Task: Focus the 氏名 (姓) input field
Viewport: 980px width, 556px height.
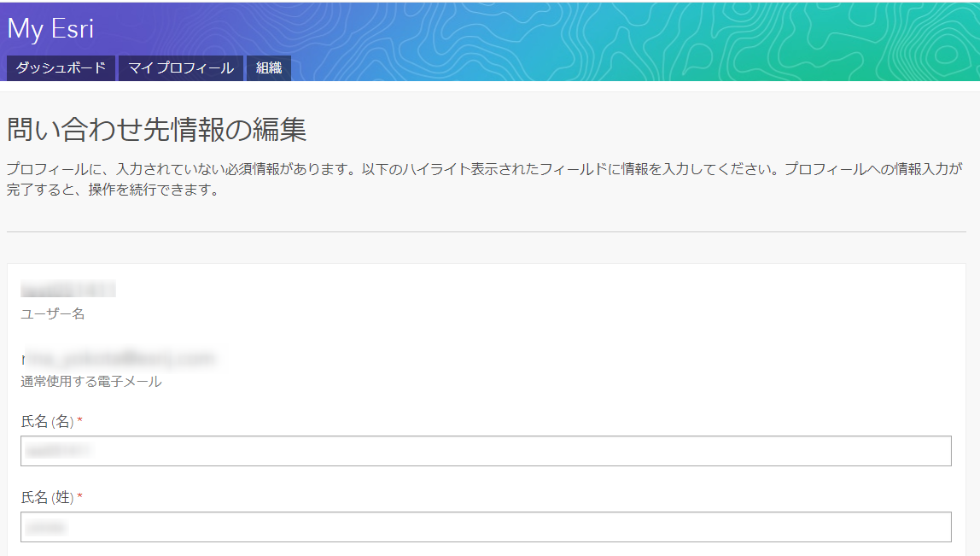Action: coord(486,527)
